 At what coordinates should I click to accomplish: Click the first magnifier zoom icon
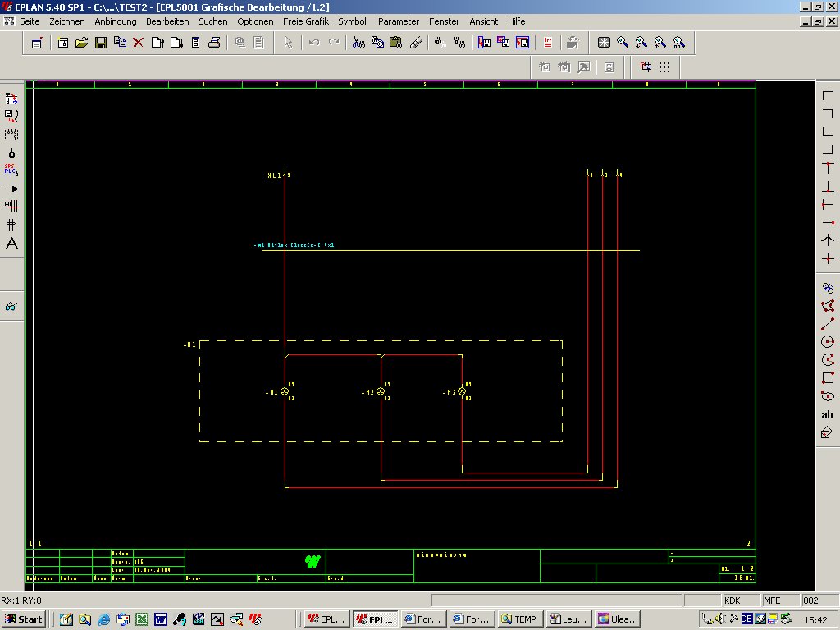coord(623,43)
